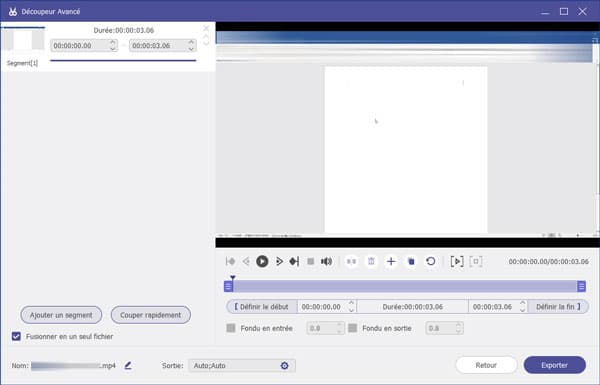600x385 pixels.
Task: Click the Fondu en sortie duration field
Action: pyautogui.click(x=444, y=328)
